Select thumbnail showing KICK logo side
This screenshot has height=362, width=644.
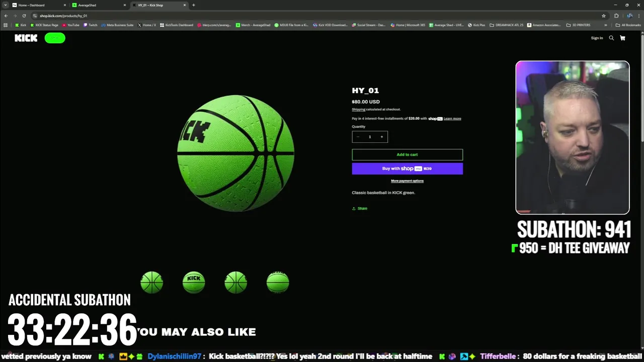tap(194, 282)
